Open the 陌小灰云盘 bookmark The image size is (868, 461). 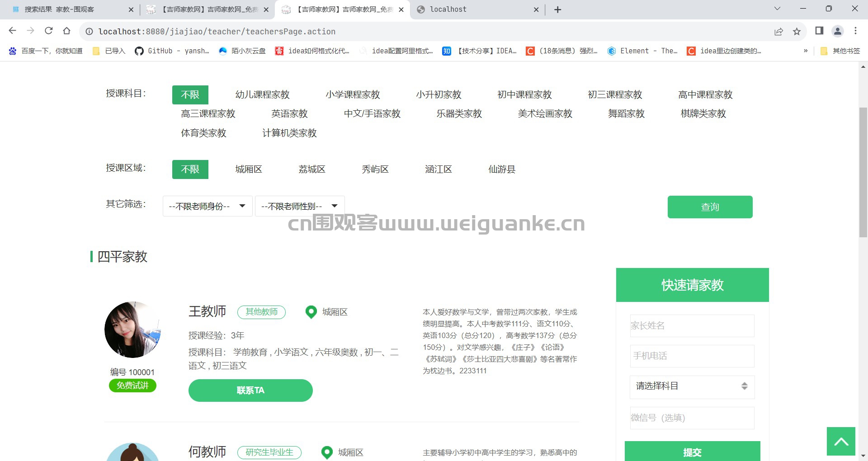[242, 51]
